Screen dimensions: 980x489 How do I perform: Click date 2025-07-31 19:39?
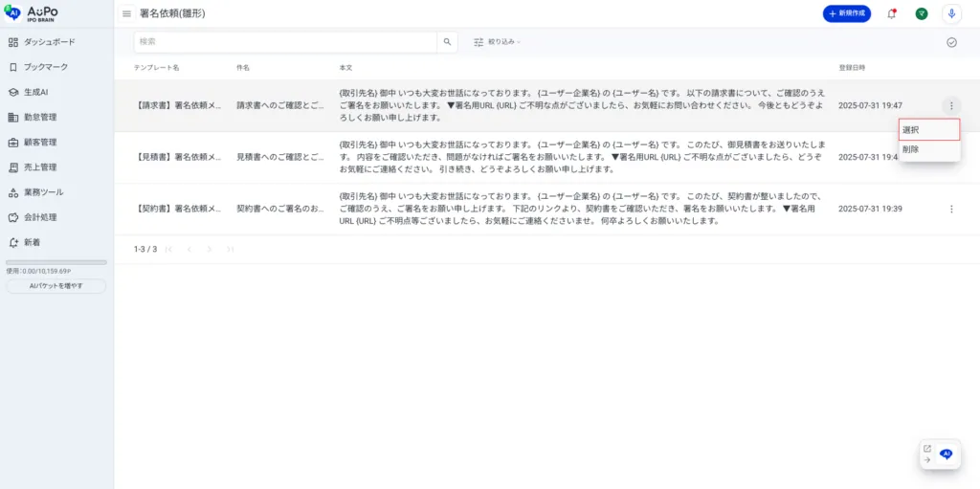pyautogui.click(x=870, y=209)
